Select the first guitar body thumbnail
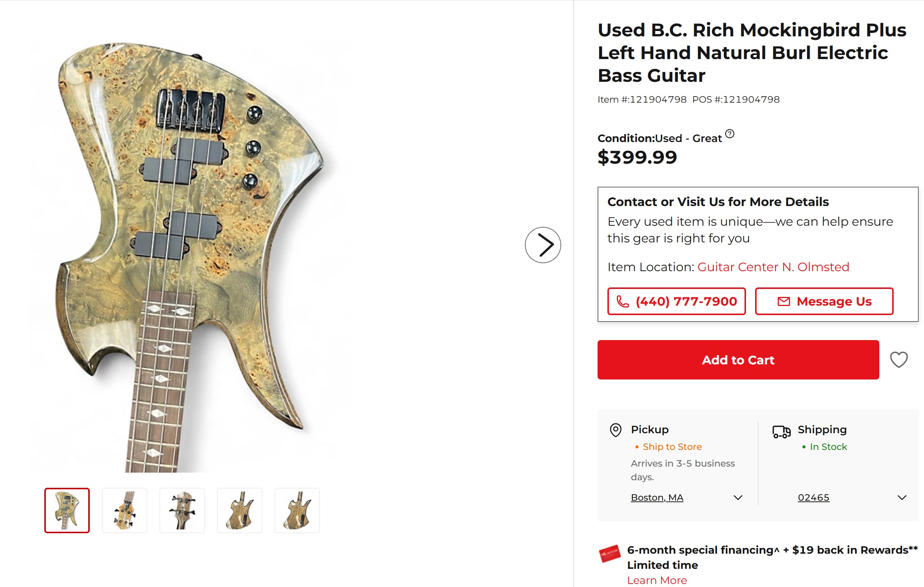This screenshot has width=924, height=587. tap(67, 510)
